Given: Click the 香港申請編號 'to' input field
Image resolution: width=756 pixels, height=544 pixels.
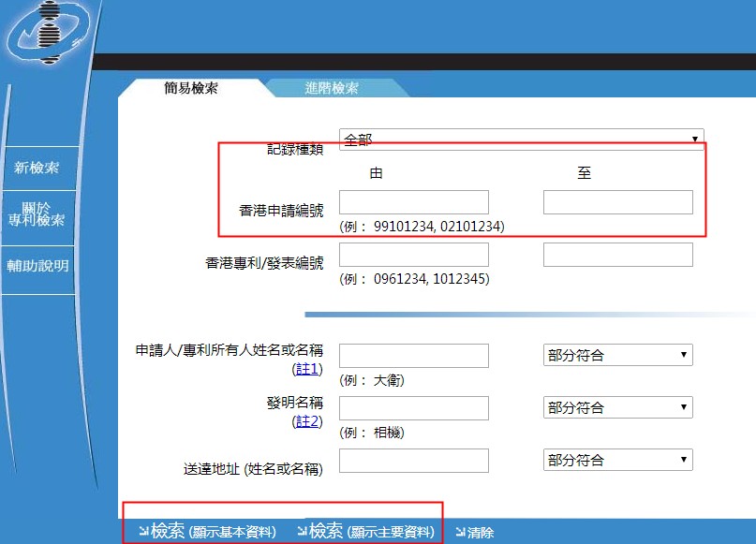Looking at the screenshot, I should (618, 202).
